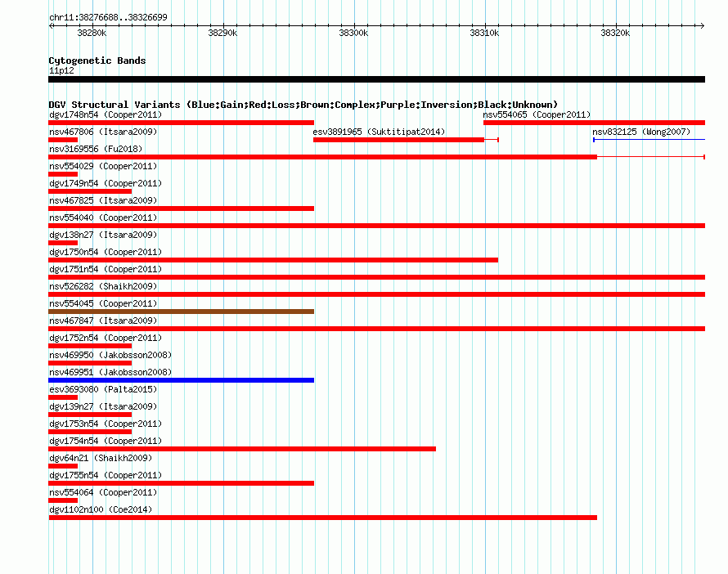Click the dgv1752n54 (Cooper2011) label
This screenshot has width=728, height=574.
pyautogui.click(x=106, y=338)
